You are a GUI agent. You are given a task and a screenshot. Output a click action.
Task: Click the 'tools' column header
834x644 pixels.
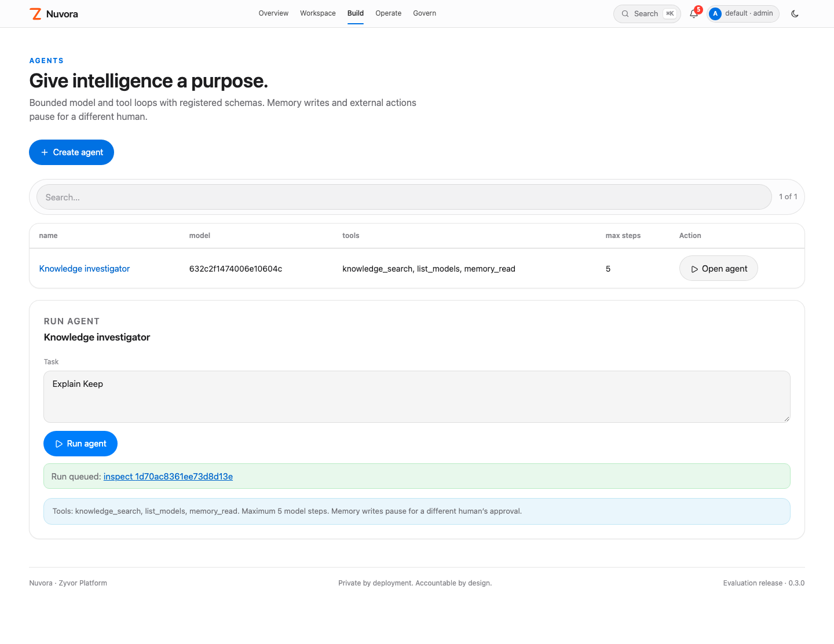(x=351, y=236)
